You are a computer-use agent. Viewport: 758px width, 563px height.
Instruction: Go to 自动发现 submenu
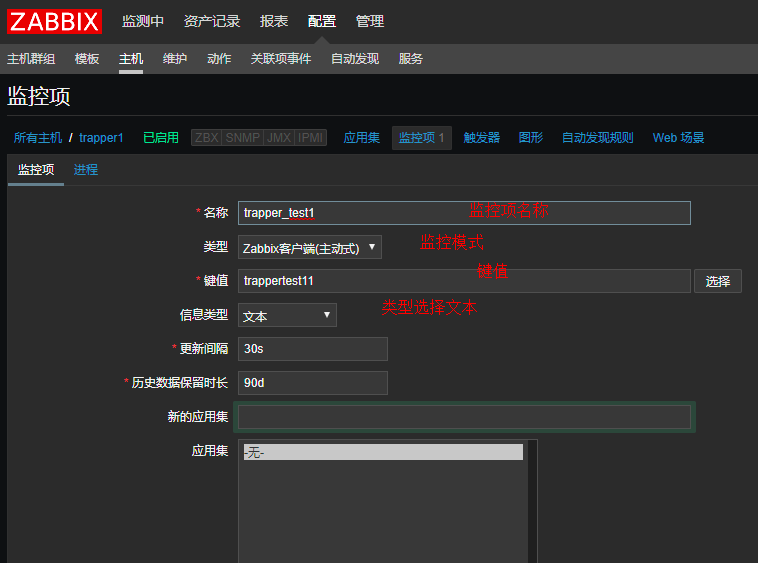[355, 59]
